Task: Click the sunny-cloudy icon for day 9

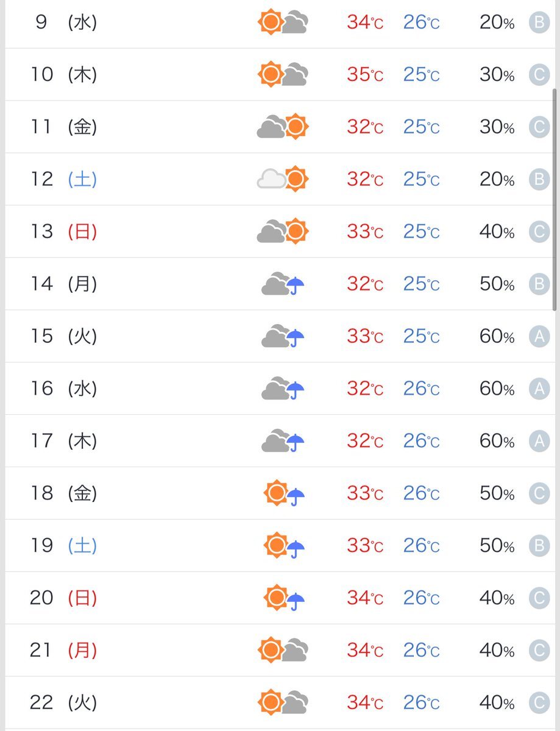Action: pyautogui.click(x=283, y=23)
